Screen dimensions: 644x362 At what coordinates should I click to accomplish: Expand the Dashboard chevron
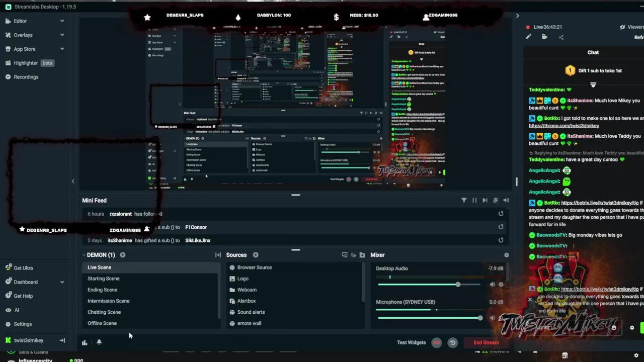(62, 282)
